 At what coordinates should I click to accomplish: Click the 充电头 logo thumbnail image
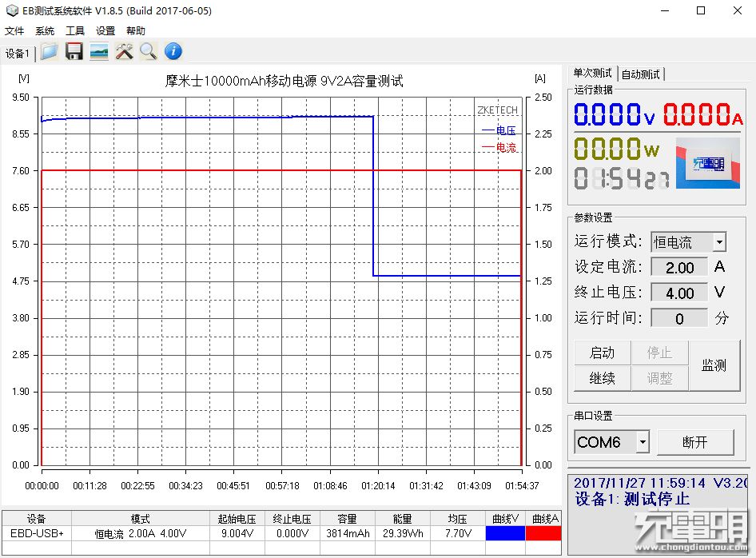708,163
